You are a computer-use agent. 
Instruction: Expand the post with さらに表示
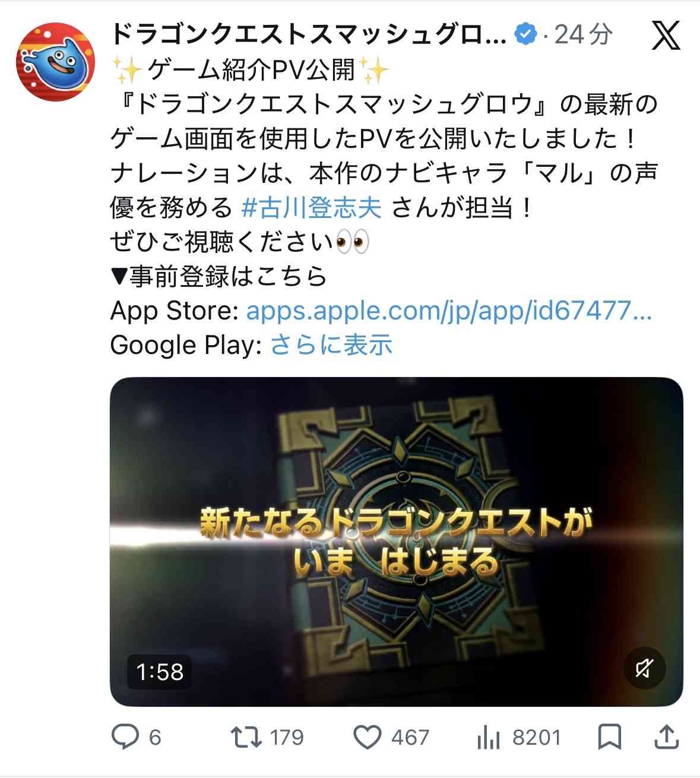pyautogui.click(x=331, y=344)
